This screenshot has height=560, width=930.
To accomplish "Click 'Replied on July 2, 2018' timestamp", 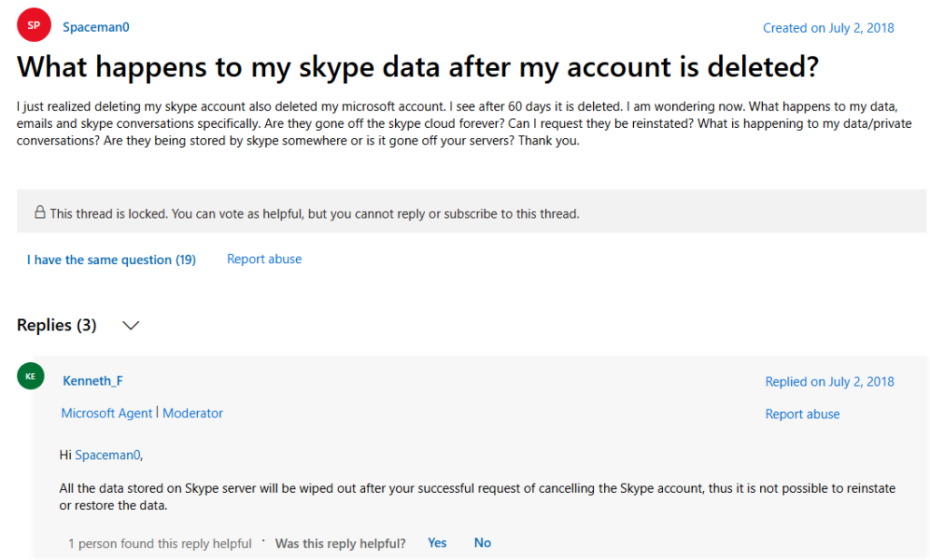I will (829, 381).
